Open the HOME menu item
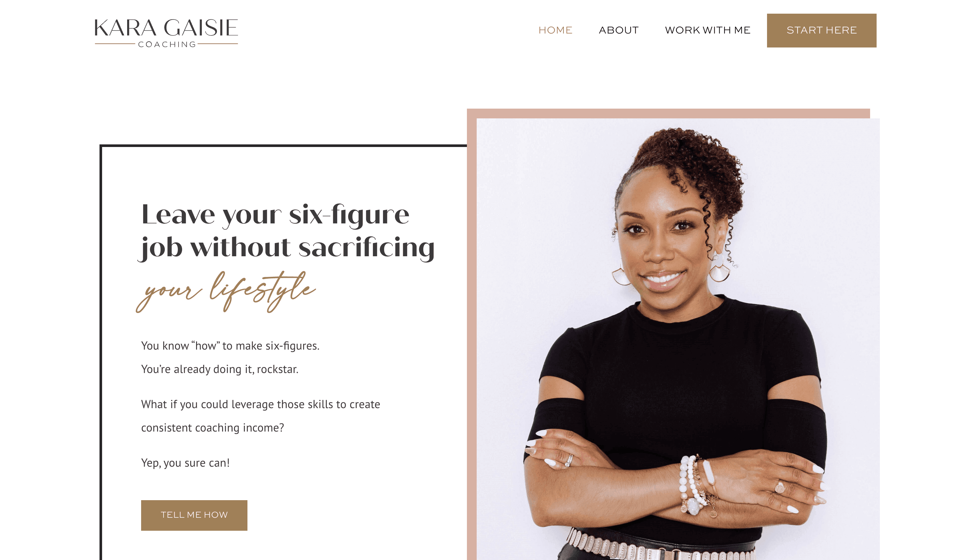The image size is (980, 560). tap(555, 30)
